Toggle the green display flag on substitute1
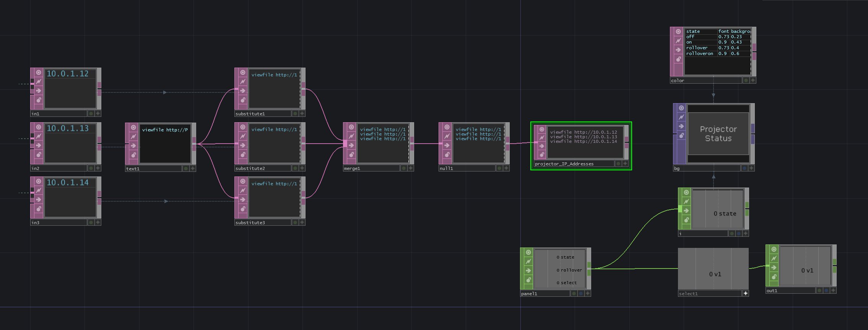This screenshot has height=330, width=868. click(x=295, y=113)
